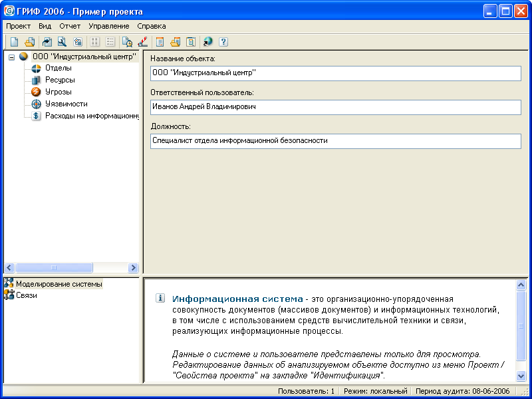The height and width of the screenshot is (399, 532).
Task: Click the Моделирование системы icon
Action: tap(9, 283)
